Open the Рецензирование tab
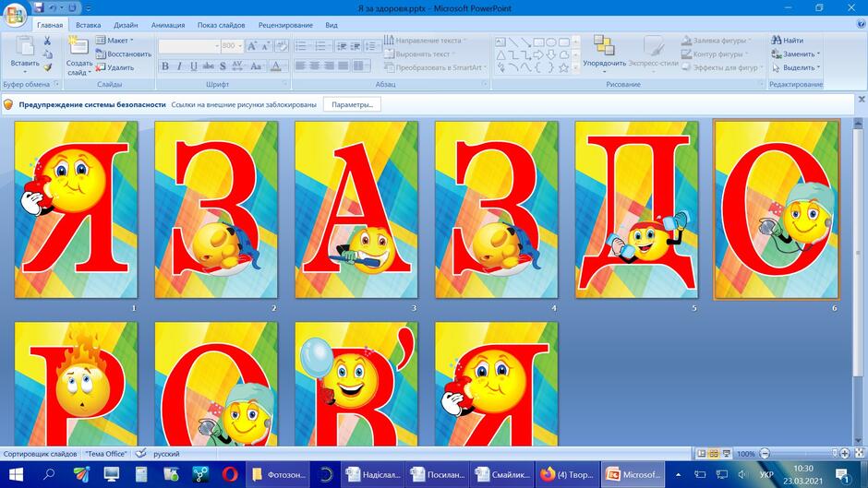This screenshot has width=868, height=488. (x=285, y=25)
